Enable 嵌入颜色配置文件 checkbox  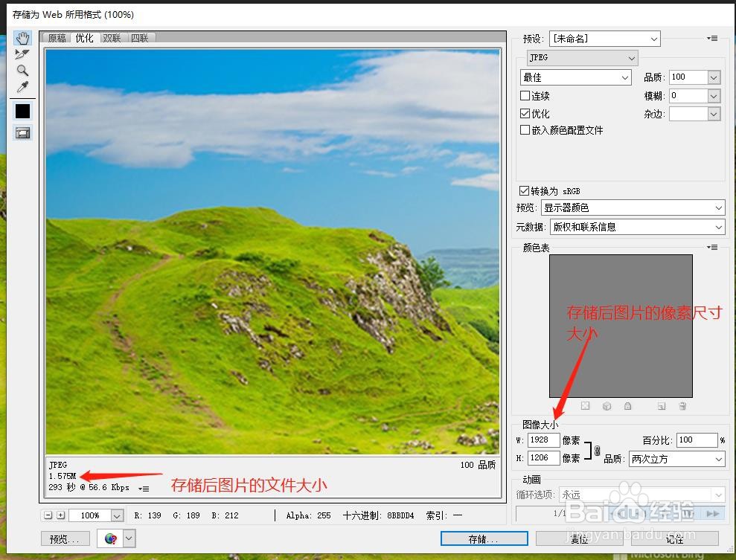point(525,130)
